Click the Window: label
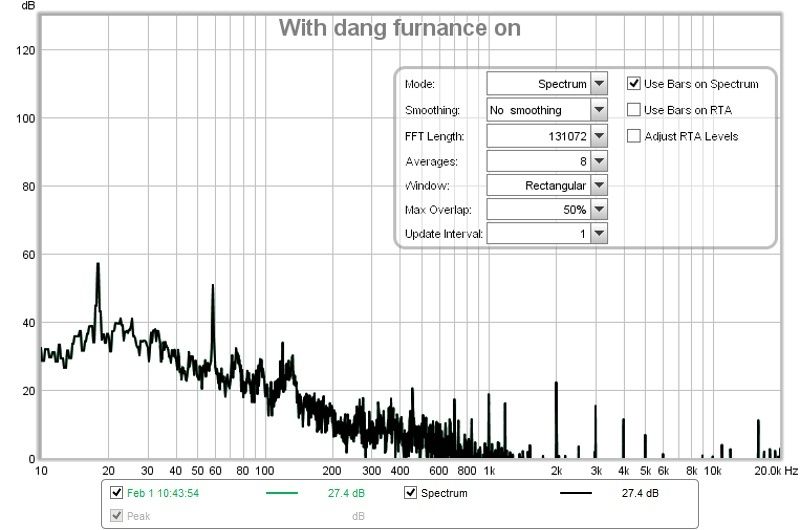The height and width of the screenshot is (530, 800). tap(427, 186)
